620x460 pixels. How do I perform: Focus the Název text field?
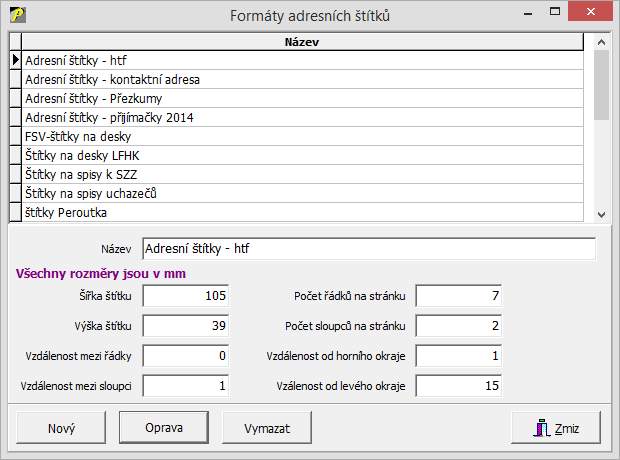tap(368, 248)
